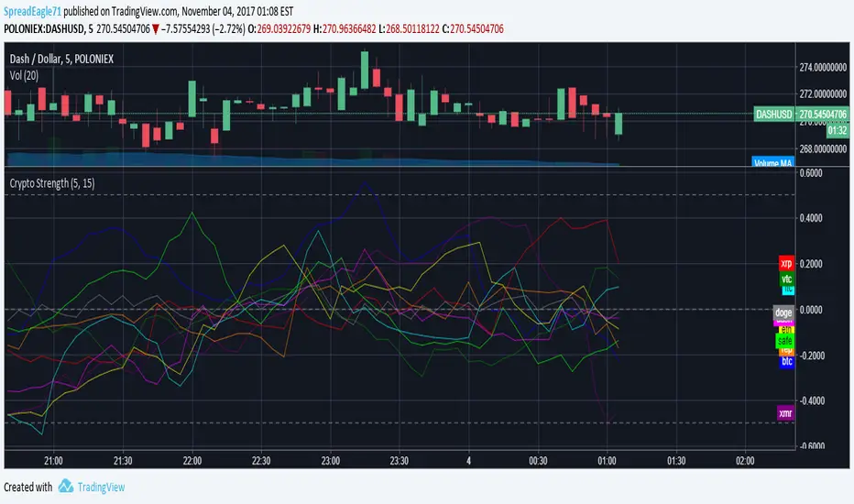Click the 272.00000000 price axis label
The image size is (854, 504).
pyautogui.click(x=823, y=94)
